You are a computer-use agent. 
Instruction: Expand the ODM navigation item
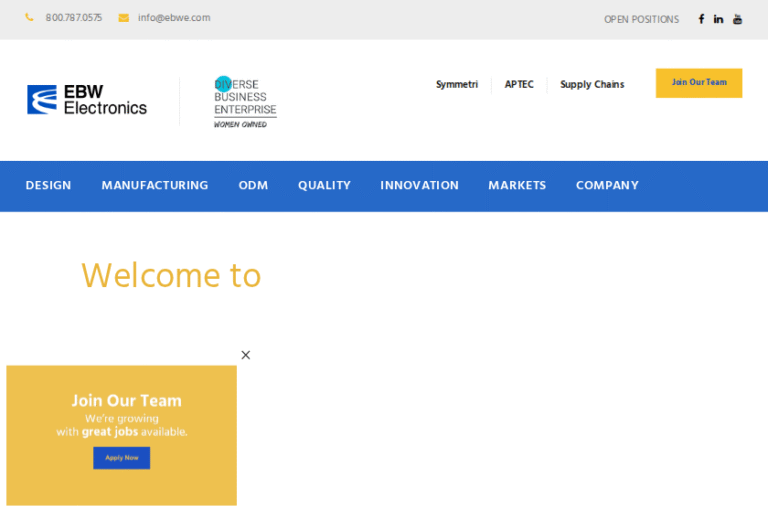[253, 185]
